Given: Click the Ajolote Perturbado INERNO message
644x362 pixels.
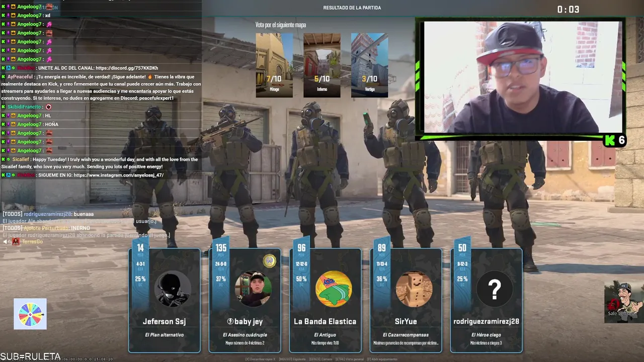Looking at the screenshot, I should [x=46, y=228].
